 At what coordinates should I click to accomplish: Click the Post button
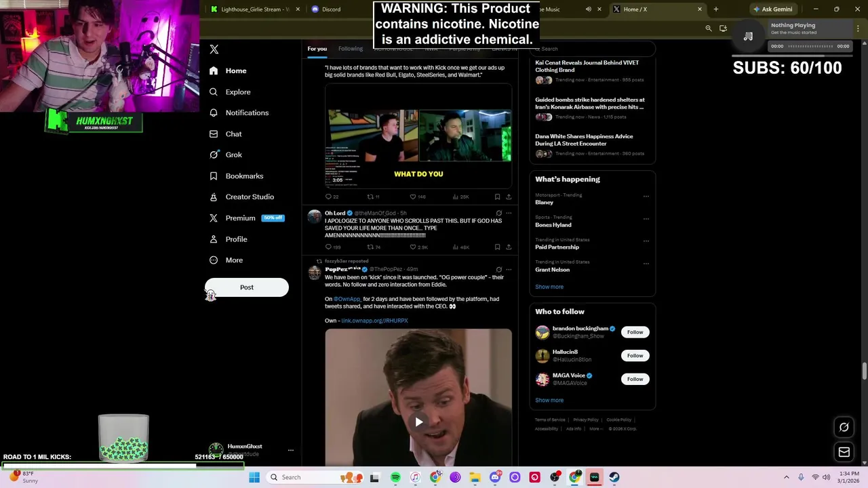point(247,287)
